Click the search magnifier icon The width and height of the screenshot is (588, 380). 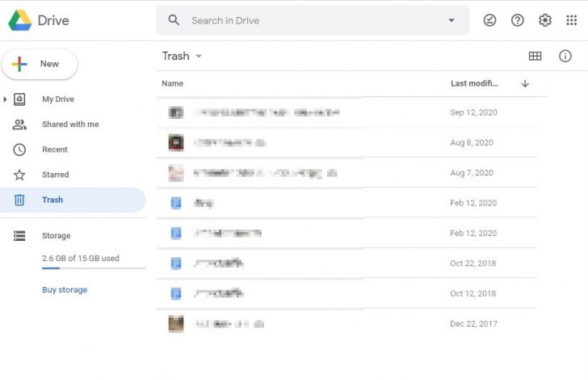point(174,20)
